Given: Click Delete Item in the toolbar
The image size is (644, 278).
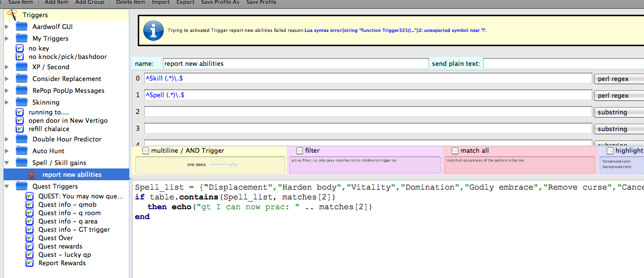Looking at the screenshot, I should 130,2.
